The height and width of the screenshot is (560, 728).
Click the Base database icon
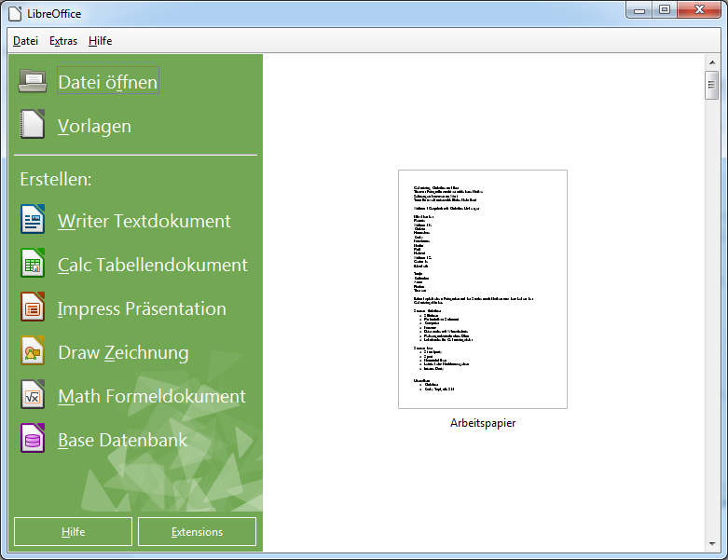pyautogui.click(x=33, y=440)
